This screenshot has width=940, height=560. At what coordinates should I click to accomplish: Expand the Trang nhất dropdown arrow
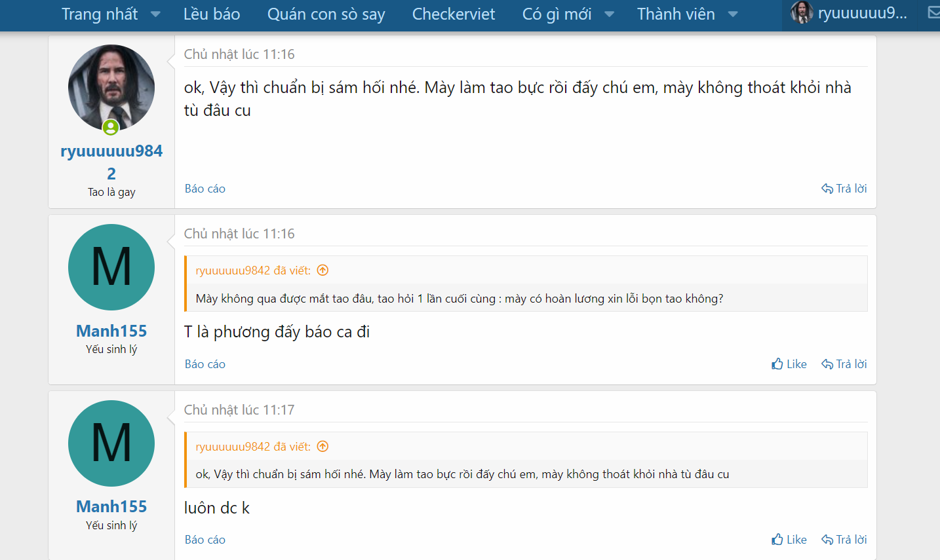coord(155,14)
